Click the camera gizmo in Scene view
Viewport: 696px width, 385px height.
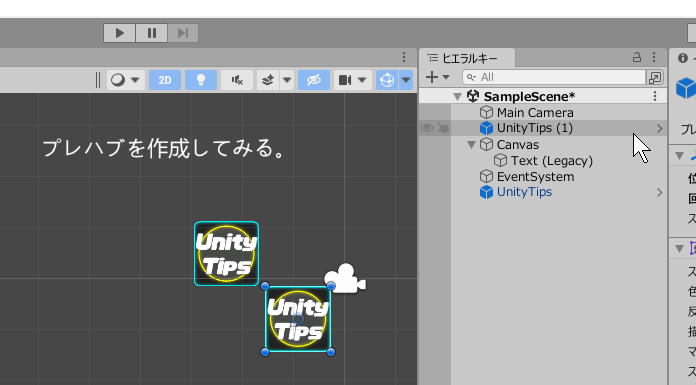tap(345, 279)
